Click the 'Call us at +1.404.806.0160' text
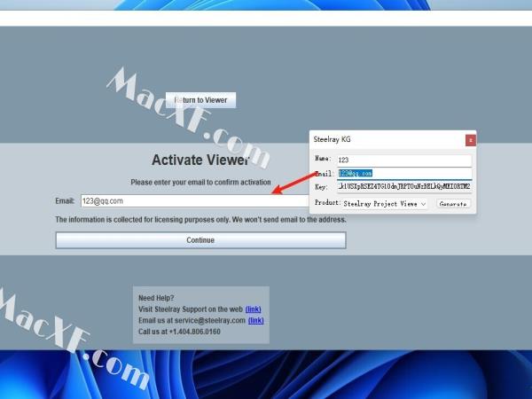The image size is (532, 399). point(179,332)
